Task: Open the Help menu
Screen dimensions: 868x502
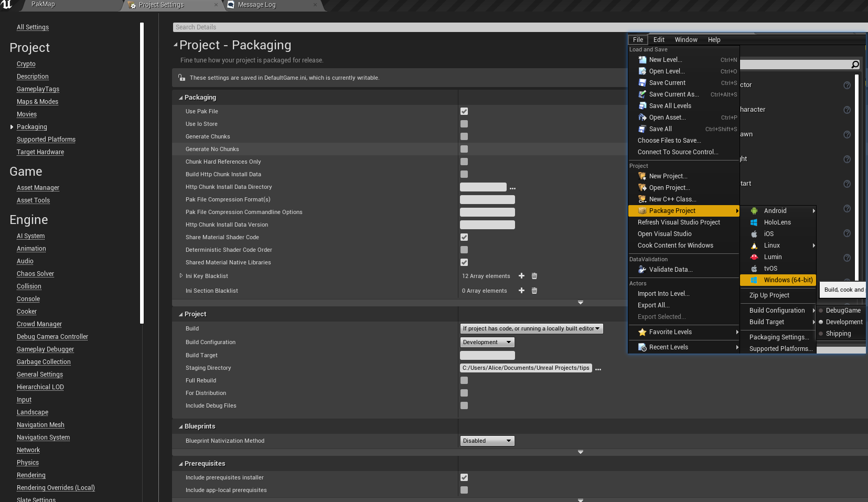Action: click(x=714, y=40)
